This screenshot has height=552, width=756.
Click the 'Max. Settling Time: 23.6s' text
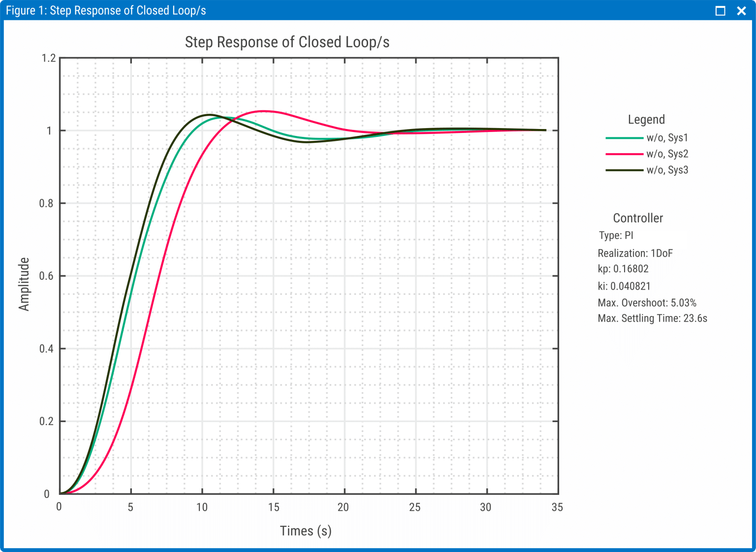tap(652, 319)
